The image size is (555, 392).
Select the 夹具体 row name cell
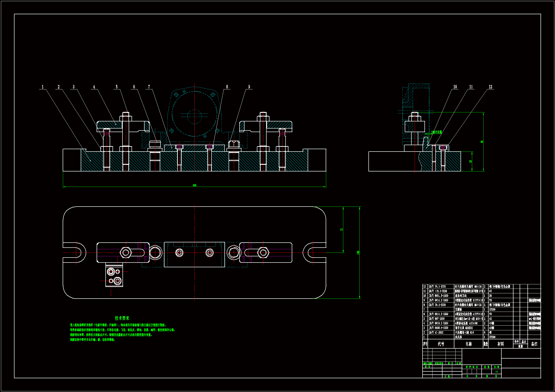pyautogui.click(x=459, y=337)
